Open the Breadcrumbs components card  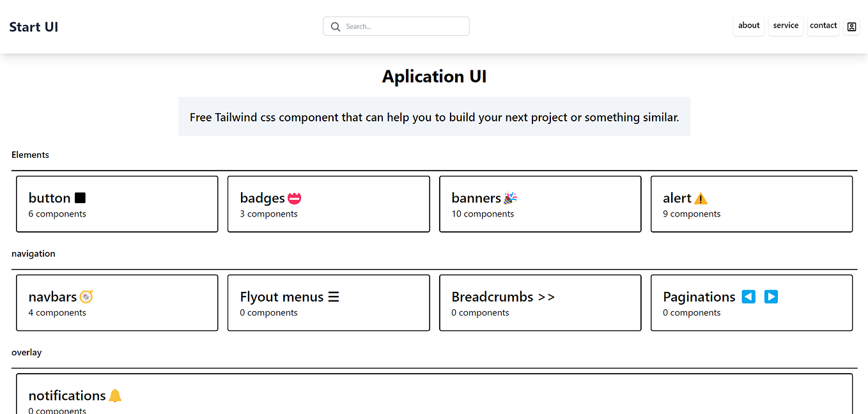(539, 303)
